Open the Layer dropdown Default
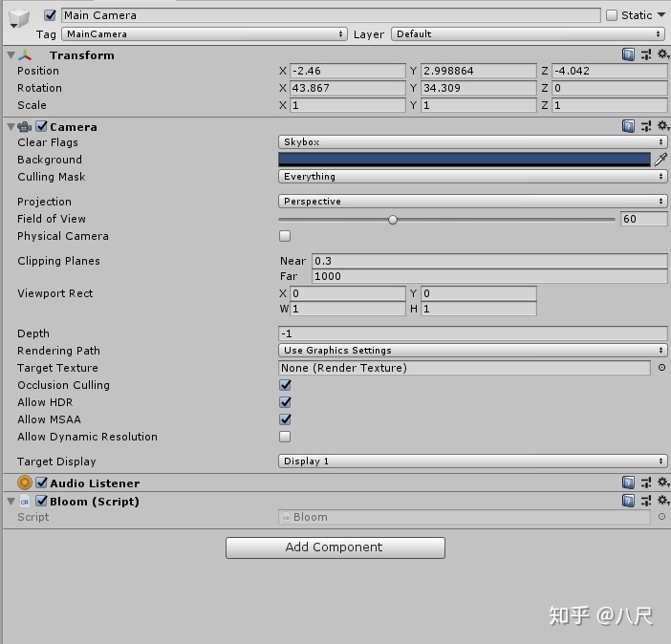 click(x=528, y=33)
